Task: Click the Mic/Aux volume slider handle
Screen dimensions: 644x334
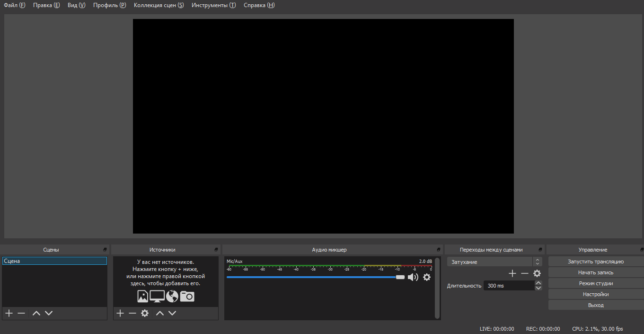Action: 400,277
